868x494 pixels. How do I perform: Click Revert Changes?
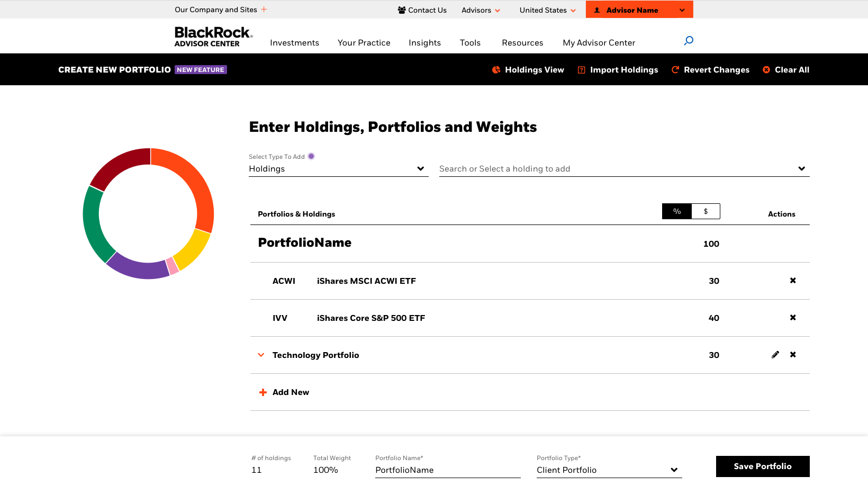(710, 70)
